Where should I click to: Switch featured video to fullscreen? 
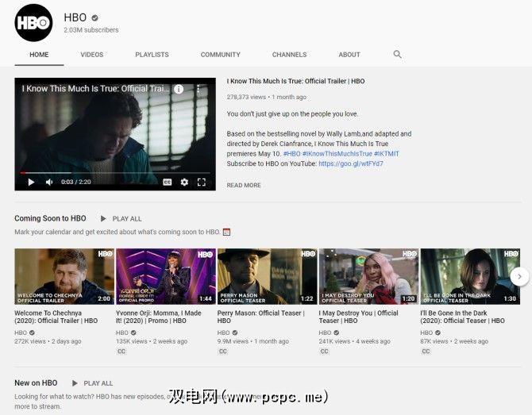click(202, 183)
